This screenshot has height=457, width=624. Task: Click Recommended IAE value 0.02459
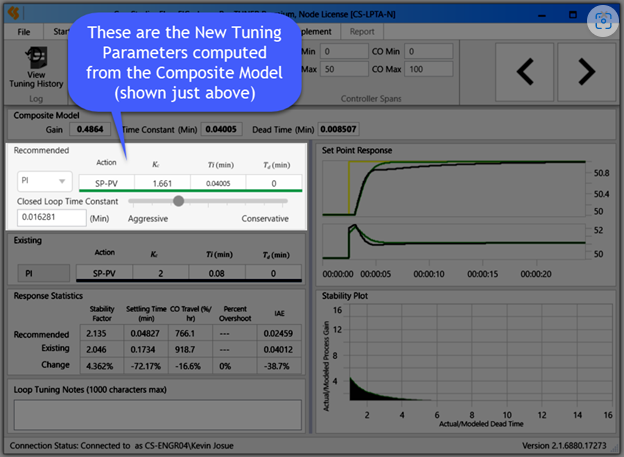tap(279, 333)
